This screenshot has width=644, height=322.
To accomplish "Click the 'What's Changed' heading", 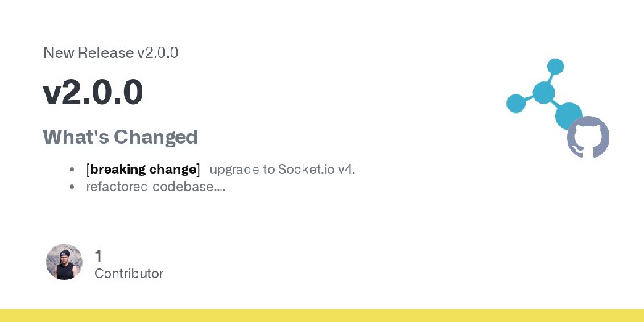I will pos(120,137).
